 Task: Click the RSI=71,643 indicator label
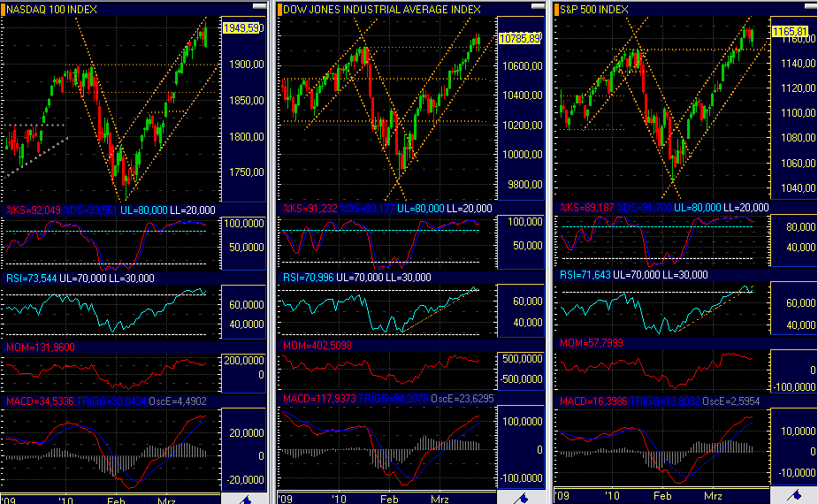tap(585, 274)
